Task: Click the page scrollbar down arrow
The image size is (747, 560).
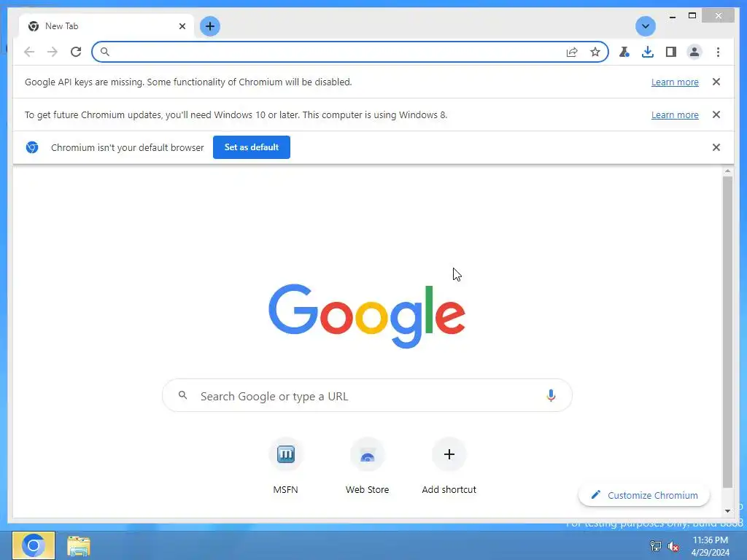Action: click(x=727, y=511)
